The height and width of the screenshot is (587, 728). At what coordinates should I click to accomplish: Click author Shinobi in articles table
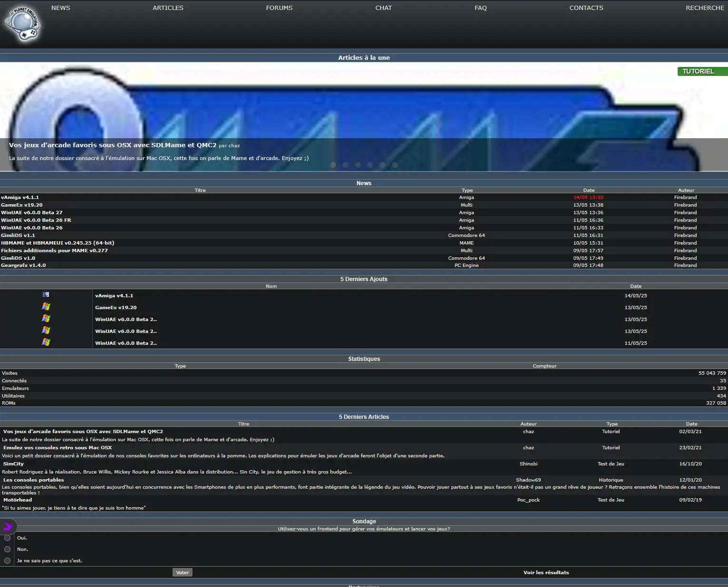tap(528, 464)
